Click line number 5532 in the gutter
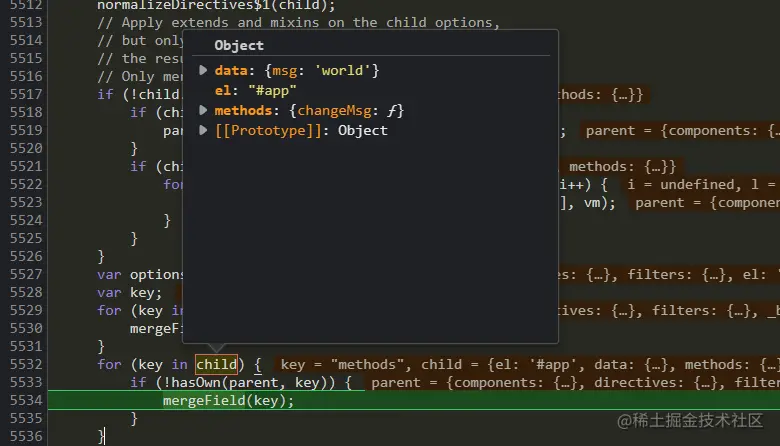This screenshot has width=780, height=446. (x=26, y=364)
